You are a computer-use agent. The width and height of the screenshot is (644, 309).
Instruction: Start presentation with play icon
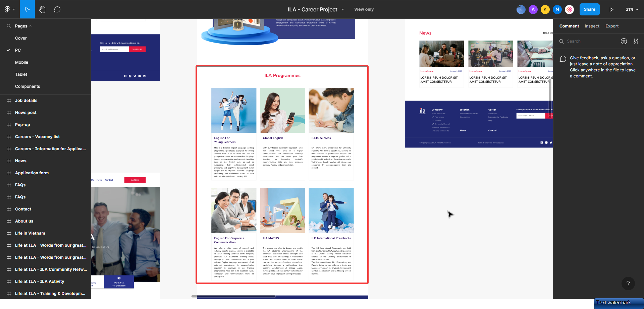click(x=611, y=9)
